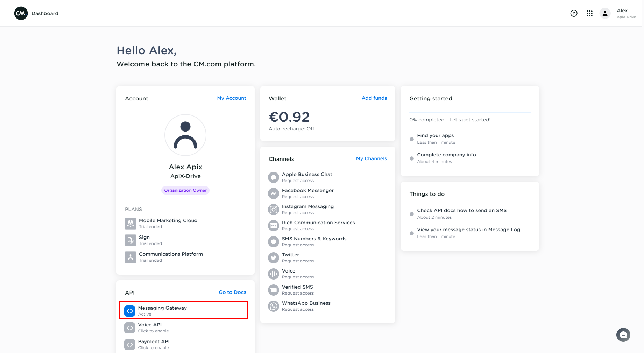The width and height of the screenshot is (644, 353).
Task: Click the Twitter channel label
Action: (x=290, y=255)
